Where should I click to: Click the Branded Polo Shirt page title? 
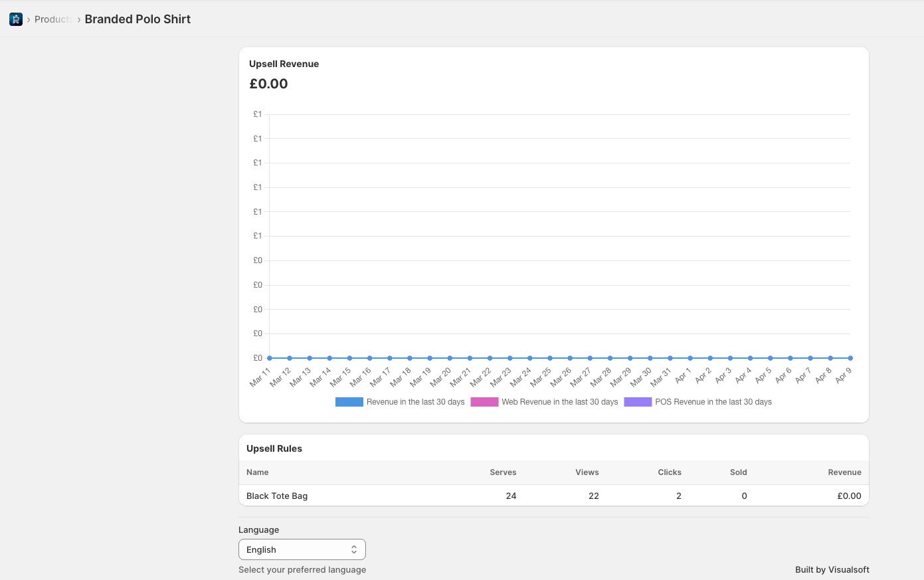138,19
